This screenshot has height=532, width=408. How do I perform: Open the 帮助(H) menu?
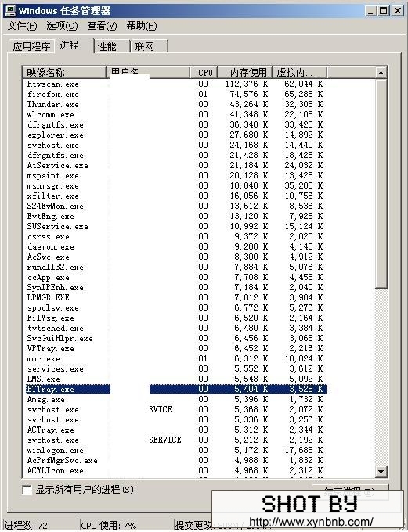(x=142, y=26)
